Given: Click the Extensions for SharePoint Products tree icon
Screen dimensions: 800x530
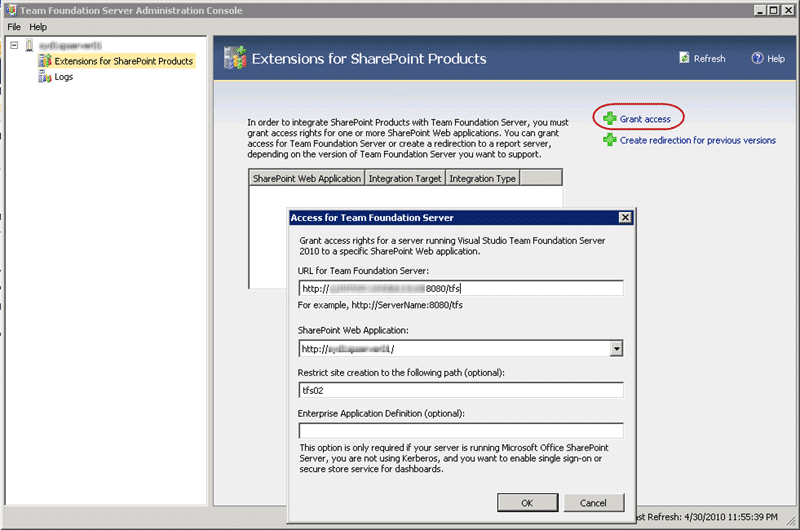Looking at the screenshot, I should pos(45,61).
